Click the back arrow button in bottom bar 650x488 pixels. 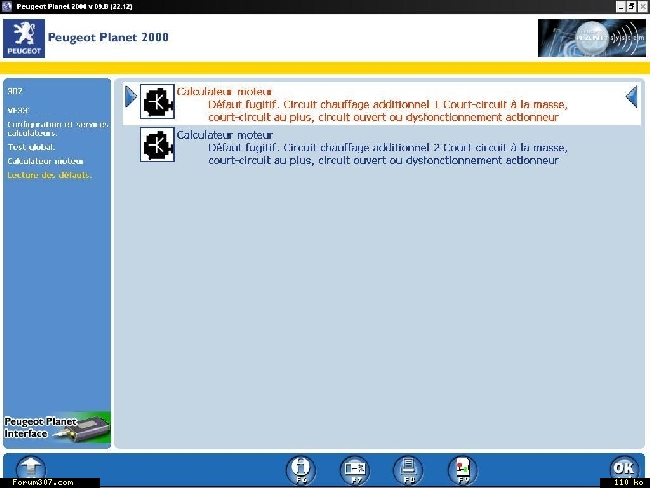31,468
